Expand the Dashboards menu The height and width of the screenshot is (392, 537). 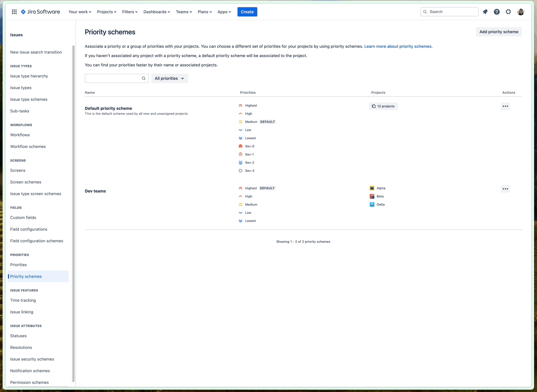pos(157,12)
